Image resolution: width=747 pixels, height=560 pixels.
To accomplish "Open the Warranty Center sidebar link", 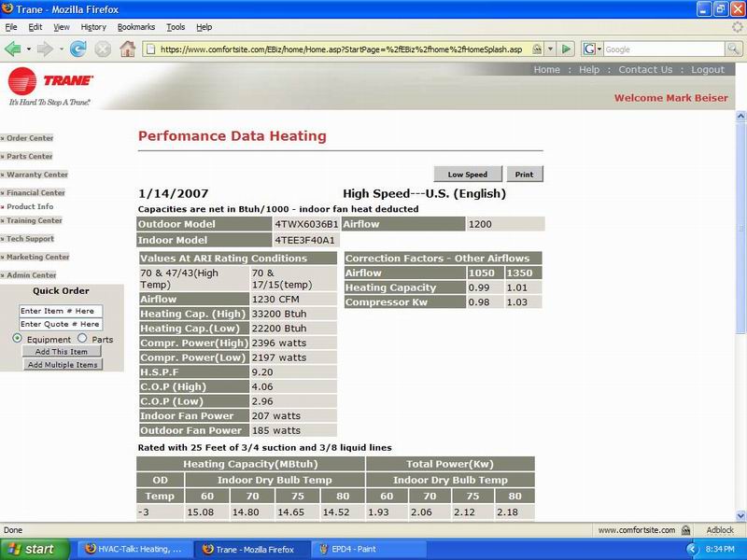I will [x=37, y=175].
